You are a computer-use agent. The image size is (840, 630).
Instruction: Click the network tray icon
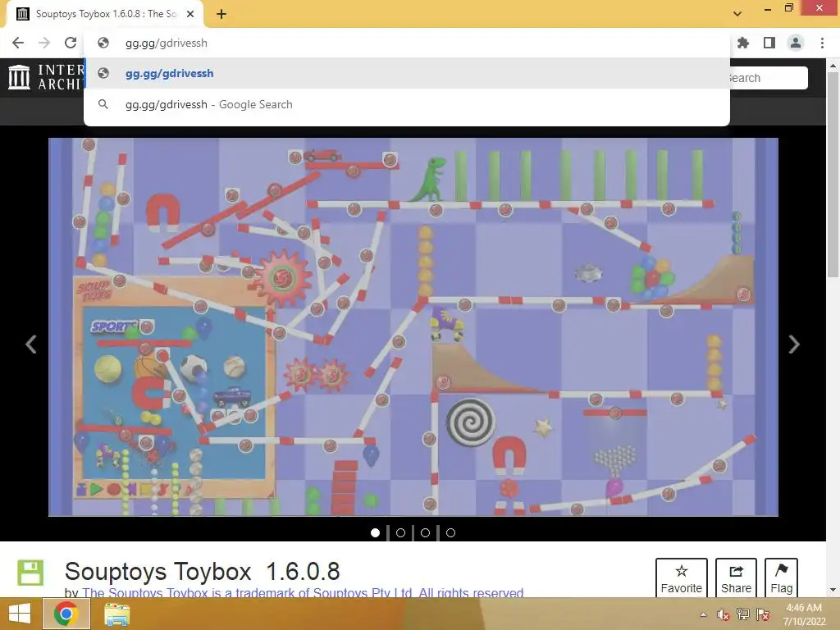tap(743, 614)
